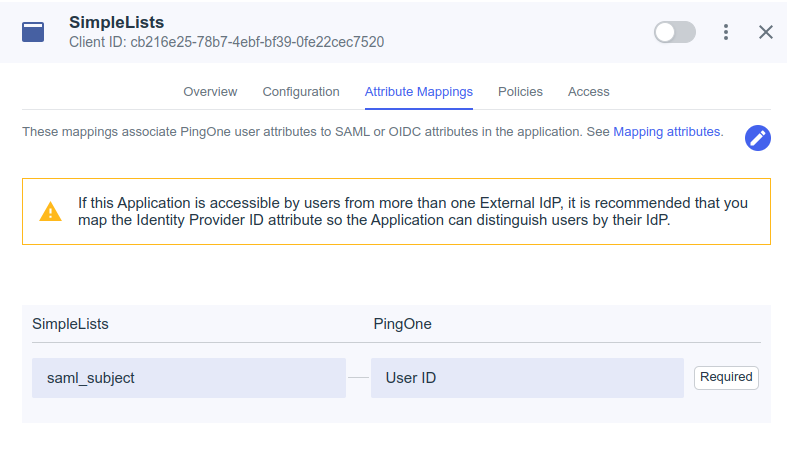This screenshot has width=787, height=452.
Task: Go to the Access tab
Action: coord(589,92)
